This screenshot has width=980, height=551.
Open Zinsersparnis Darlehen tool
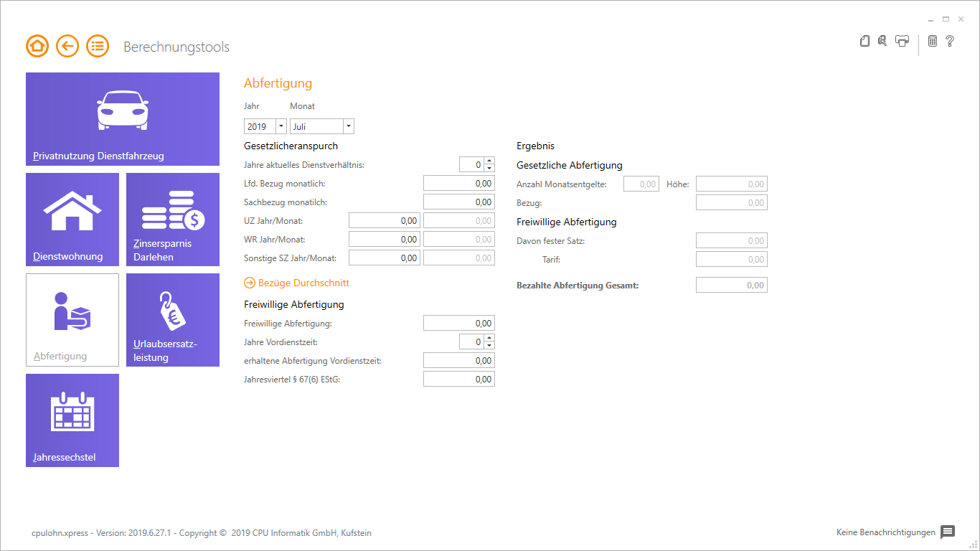173,220
